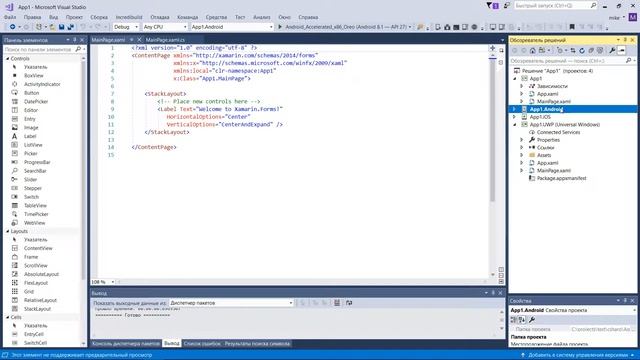
Task: Collapse the Controls group in Toolbox
Action: click(x=8, y=59)
